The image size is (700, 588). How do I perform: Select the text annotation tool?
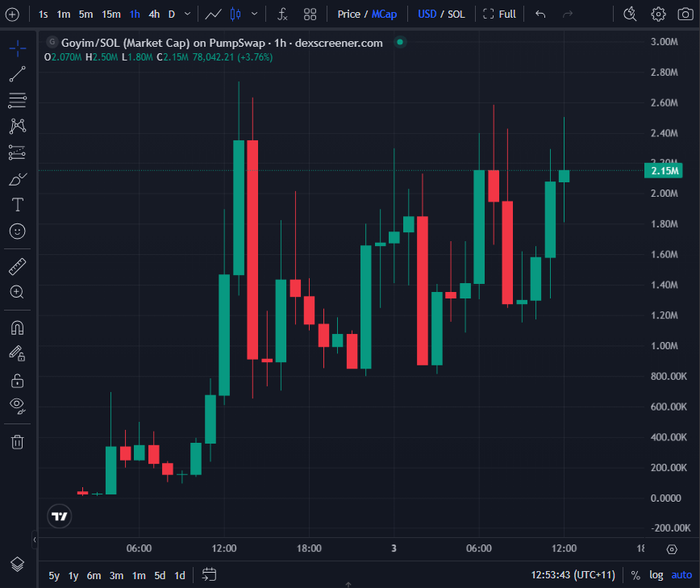[x=18, y=205]
